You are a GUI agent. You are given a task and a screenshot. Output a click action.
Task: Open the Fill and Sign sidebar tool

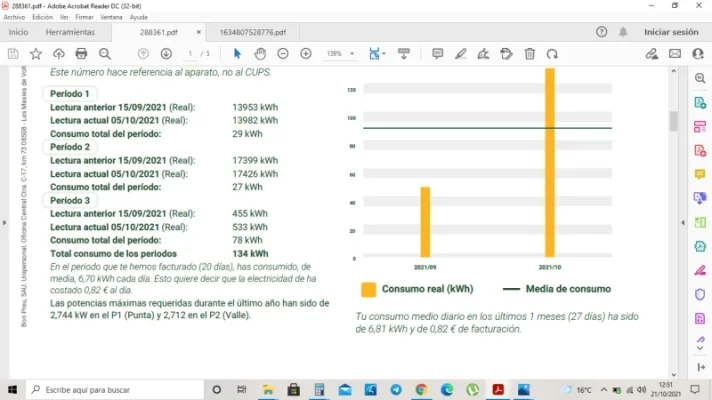coord(700,271)
